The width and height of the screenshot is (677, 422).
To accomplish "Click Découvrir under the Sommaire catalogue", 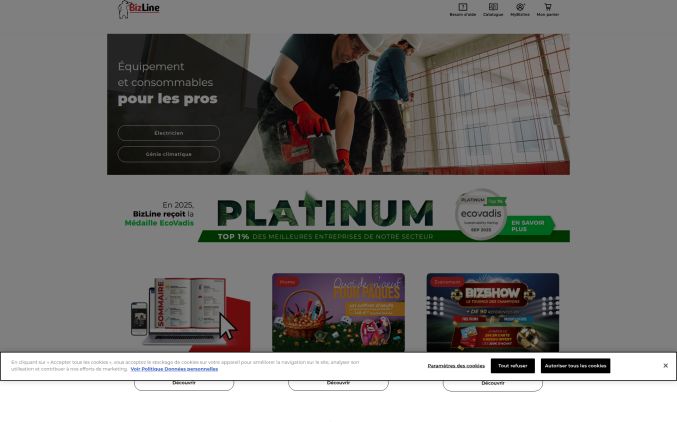I will pos(184,384).
